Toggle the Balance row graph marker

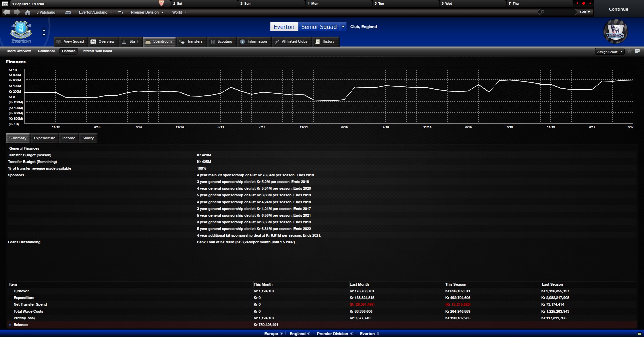point(10,325)
